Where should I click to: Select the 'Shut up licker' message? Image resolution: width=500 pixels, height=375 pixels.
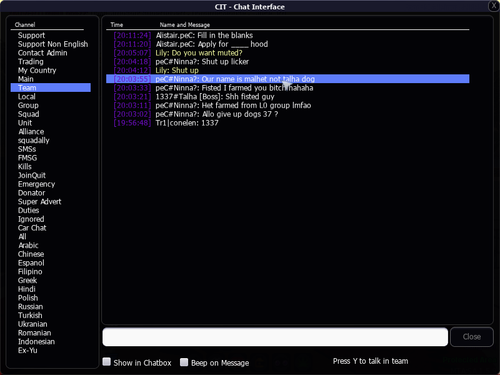288,62
